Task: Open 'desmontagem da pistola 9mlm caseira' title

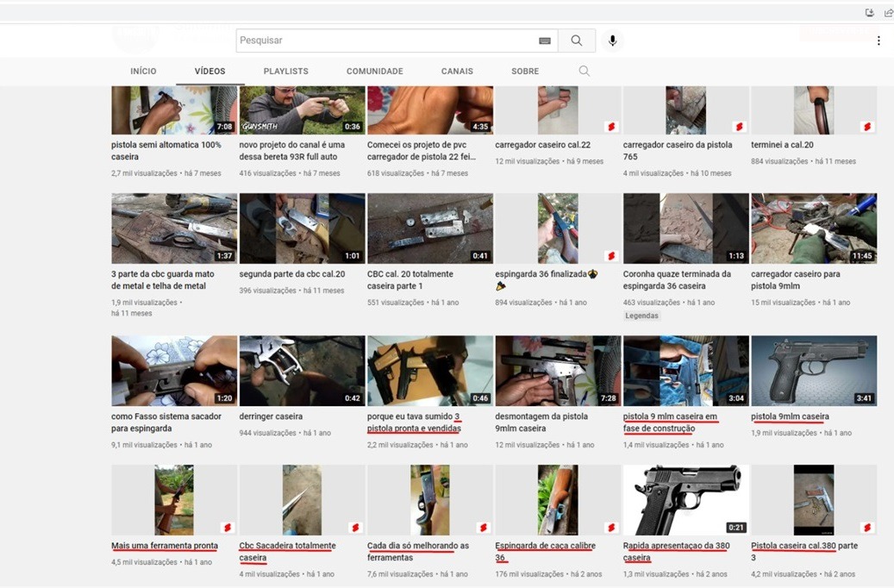Action: click(x=541, y=422)
